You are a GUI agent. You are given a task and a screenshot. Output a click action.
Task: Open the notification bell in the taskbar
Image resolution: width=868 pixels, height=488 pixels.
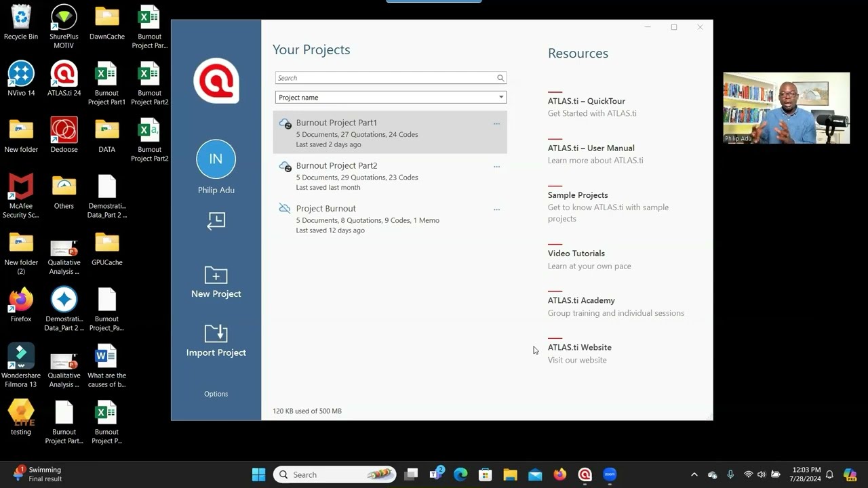coord(829,474)
